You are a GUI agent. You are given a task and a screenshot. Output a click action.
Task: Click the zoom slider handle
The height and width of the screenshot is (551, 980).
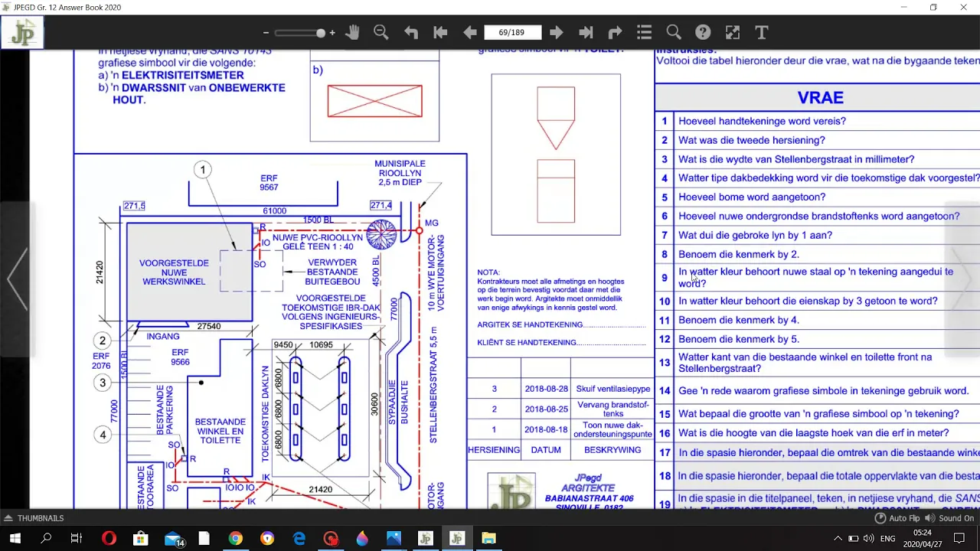pos(321,33)
